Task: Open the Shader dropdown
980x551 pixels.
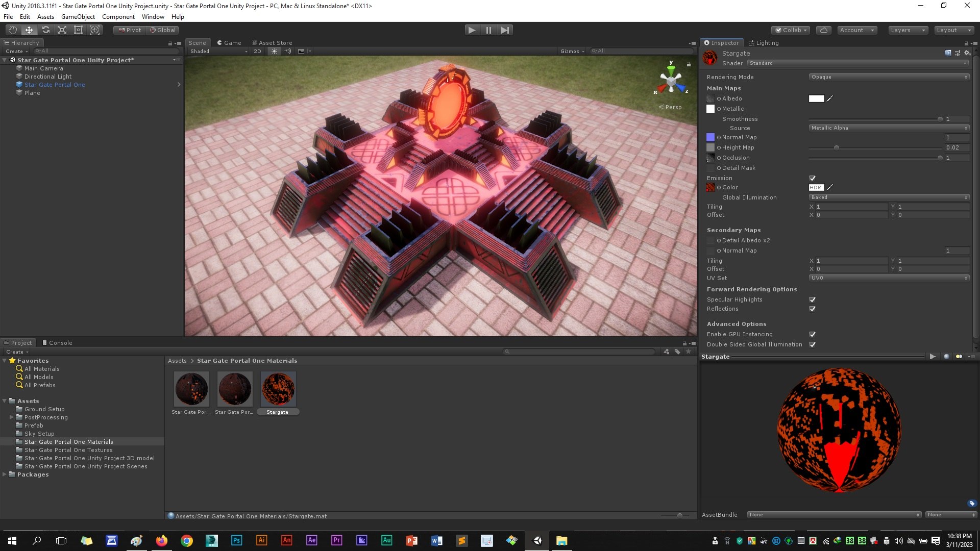Action: (857, 63)
